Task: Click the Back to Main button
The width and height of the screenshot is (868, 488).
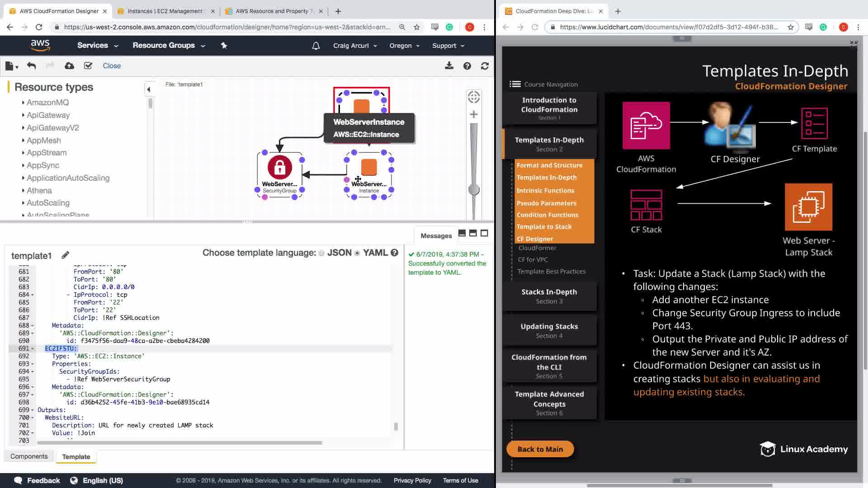Action: coord(540,449)
